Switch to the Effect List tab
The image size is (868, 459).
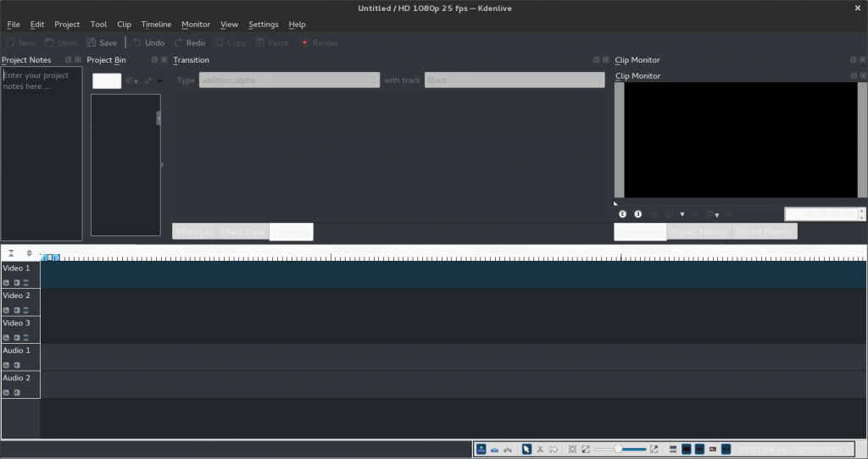pos(194,232)
